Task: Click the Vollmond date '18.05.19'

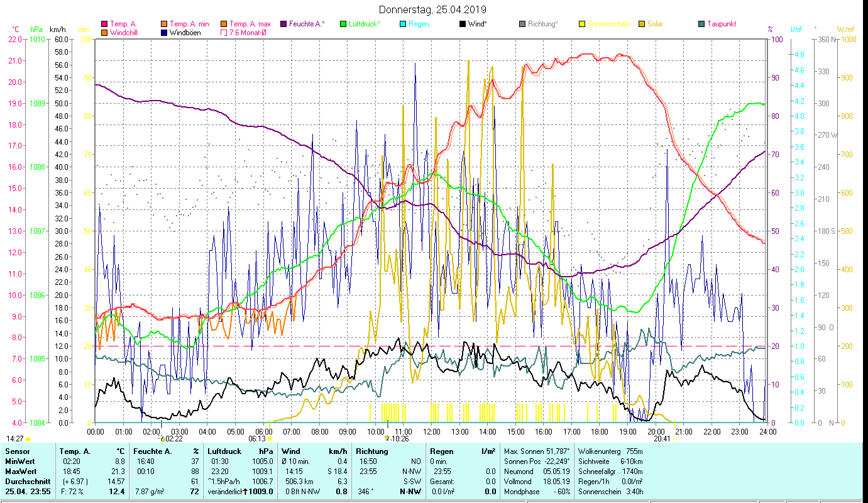Action: tap(555, 482)
